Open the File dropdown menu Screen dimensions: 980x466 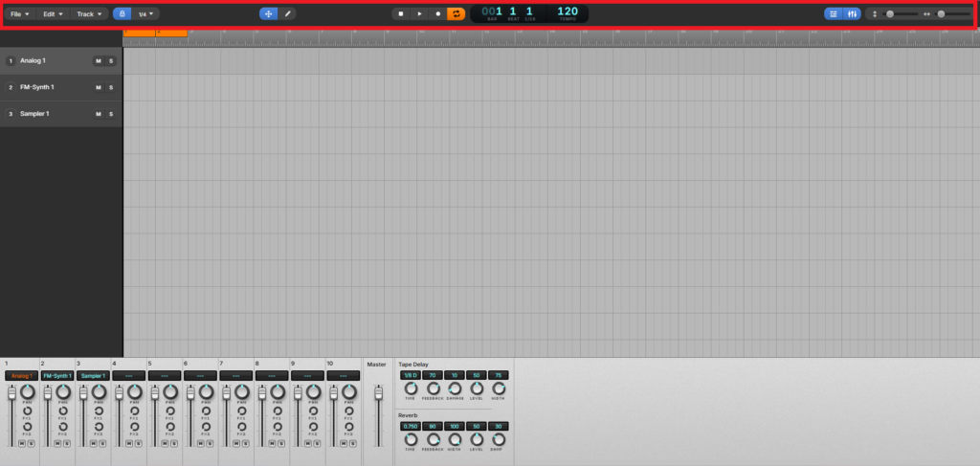pos(19,14)
